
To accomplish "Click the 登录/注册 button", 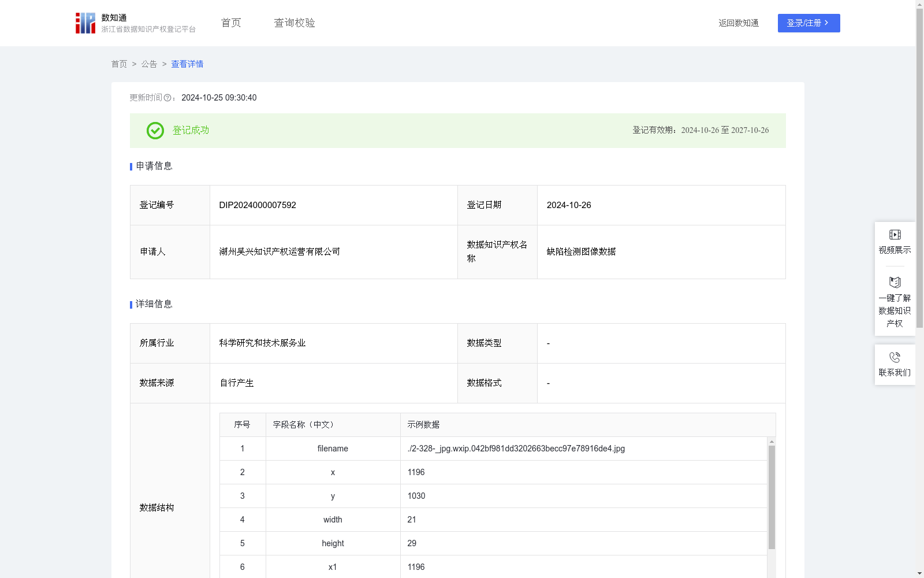I will click(x=808, y=23).
